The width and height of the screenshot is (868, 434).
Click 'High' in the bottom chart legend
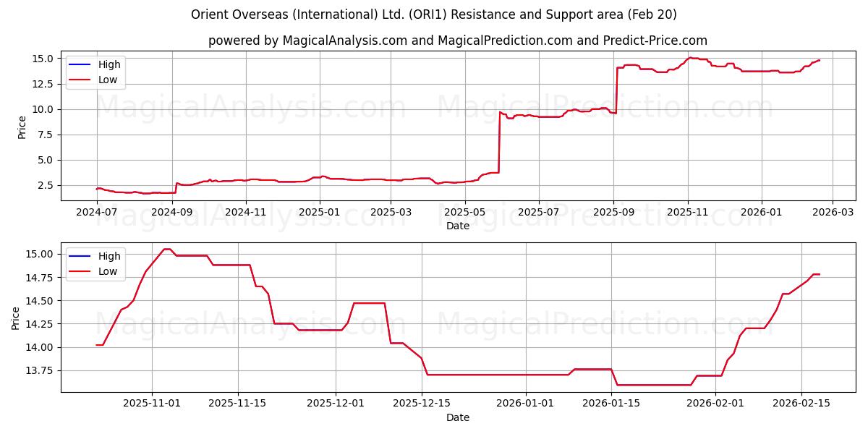[109, 256]
